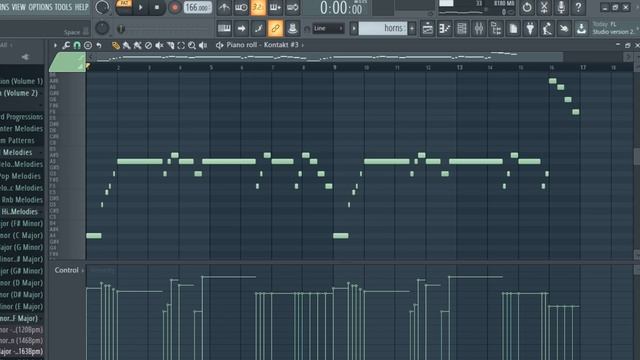Enable typing keyboard to piano icon

click(x=224, y=29)
